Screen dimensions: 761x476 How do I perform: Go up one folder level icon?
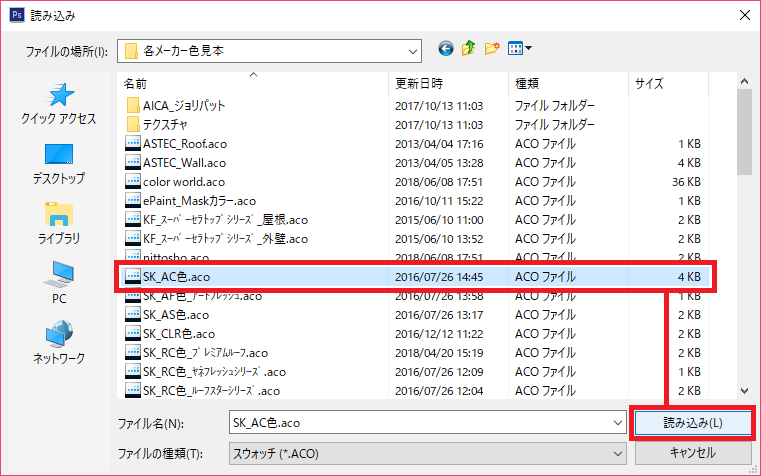click(x=468, y=48)
